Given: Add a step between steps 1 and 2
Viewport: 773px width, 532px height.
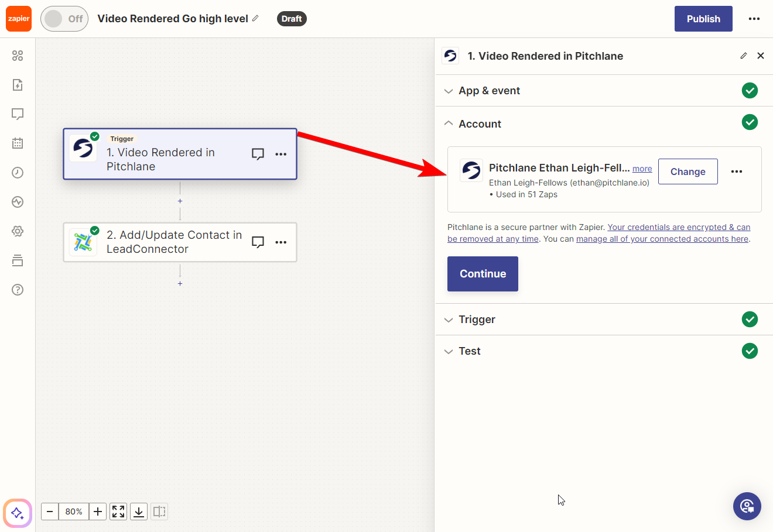Looking at the screenshot, I should tap(180, 201).
